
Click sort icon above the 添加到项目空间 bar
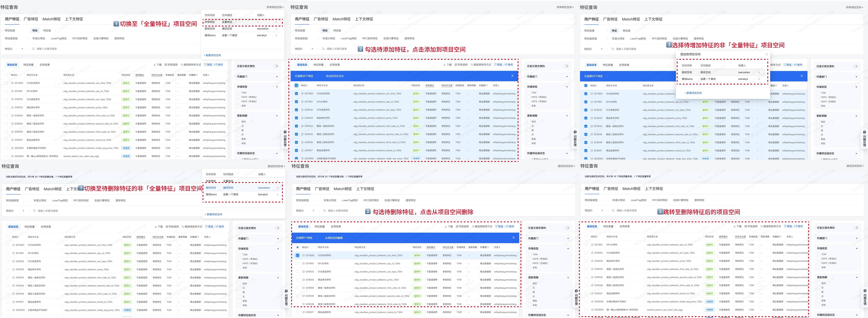[472, 65]
